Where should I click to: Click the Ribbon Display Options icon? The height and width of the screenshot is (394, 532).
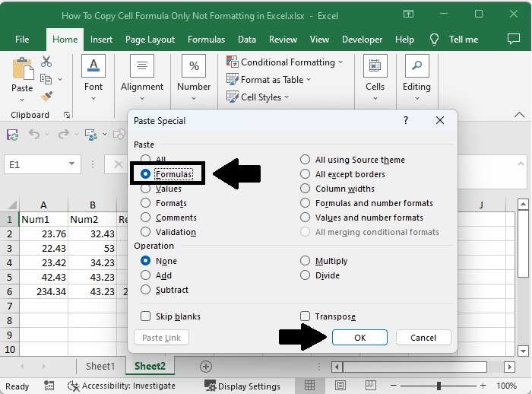point(408,14)
